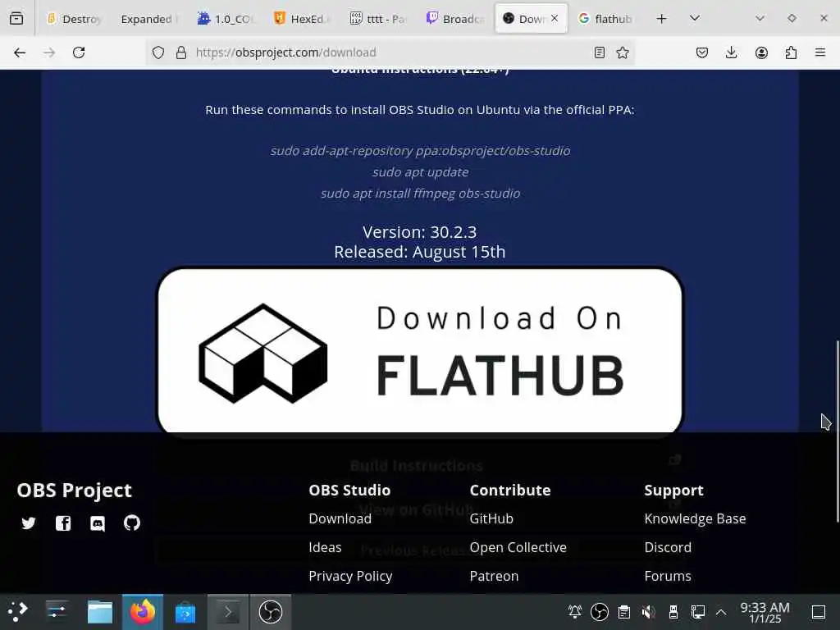
Task: Open the Dolphin file manager
Action: click(x=99, y=612)
